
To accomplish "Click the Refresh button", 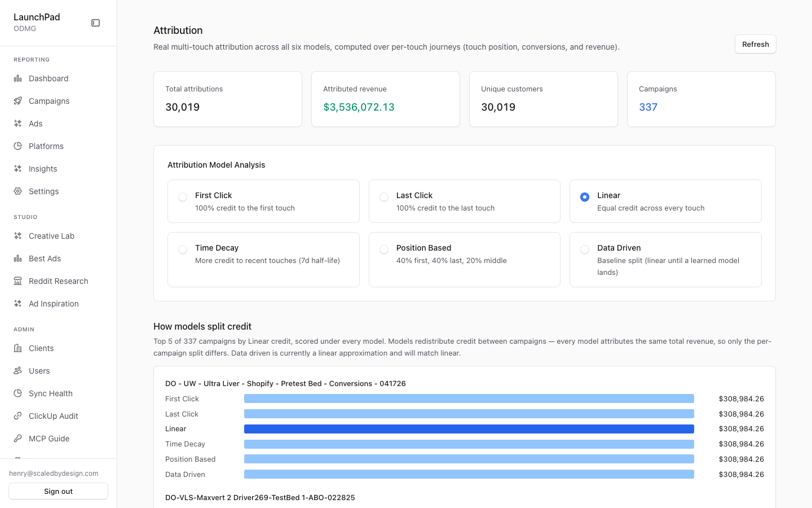I will point(756,44).
